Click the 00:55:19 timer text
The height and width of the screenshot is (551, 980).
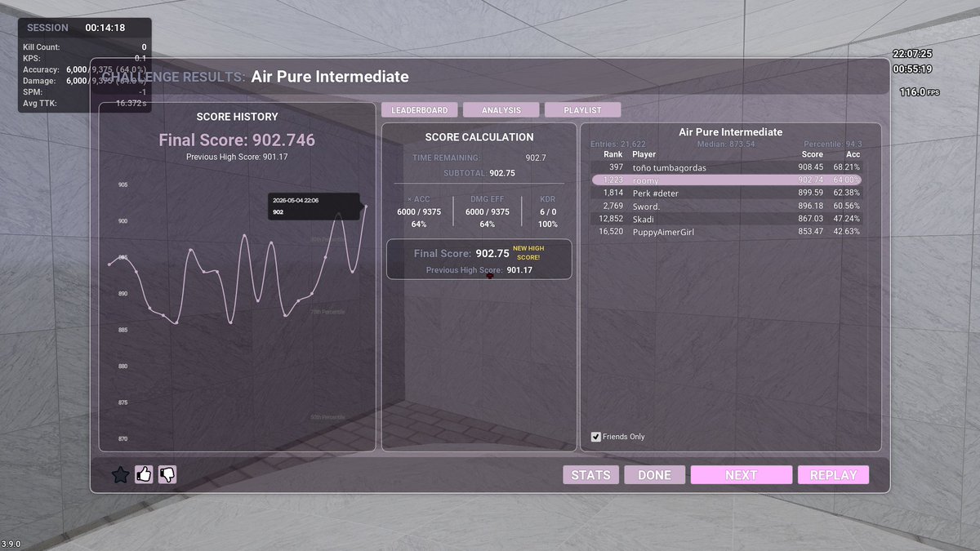tap(912, 69)
